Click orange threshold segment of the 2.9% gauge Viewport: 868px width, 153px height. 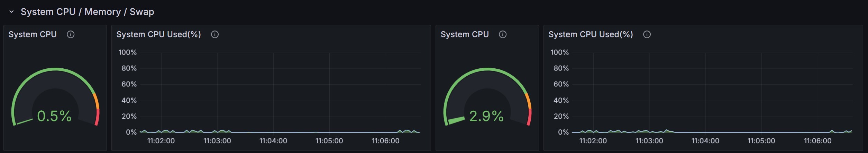pyautogui.click(x=529, y=101)
